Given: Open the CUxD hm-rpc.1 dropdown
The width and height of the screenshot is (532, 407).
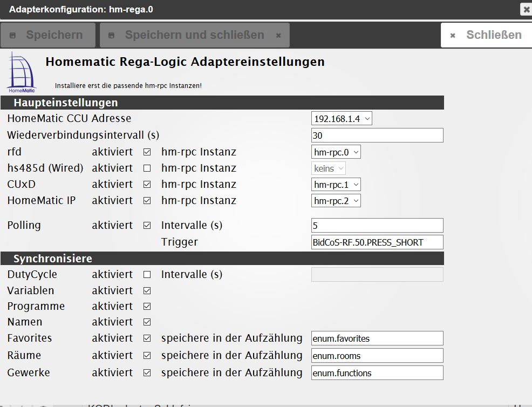Looking at the screenshot, I should 336,185.
